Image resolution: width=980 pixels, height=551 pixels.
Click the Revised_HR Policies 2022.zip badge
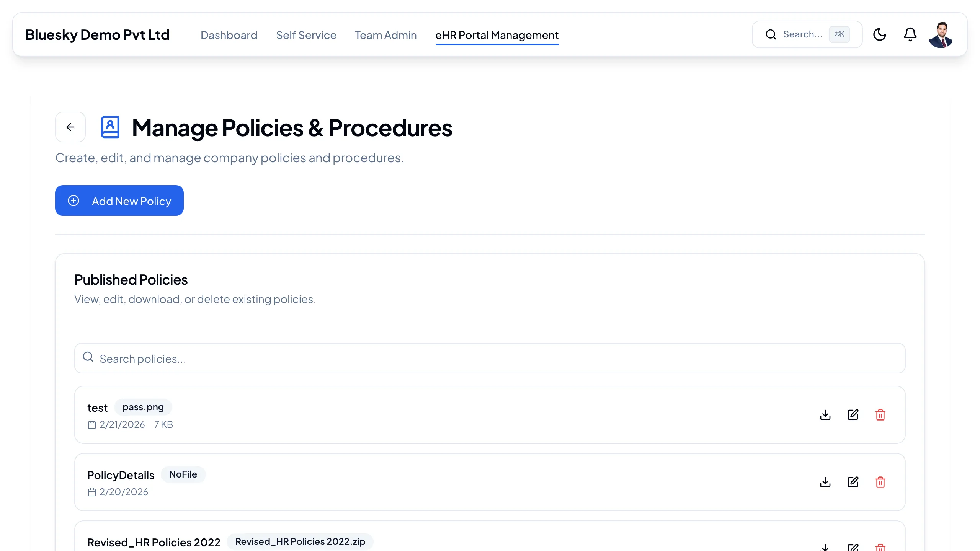300,542
